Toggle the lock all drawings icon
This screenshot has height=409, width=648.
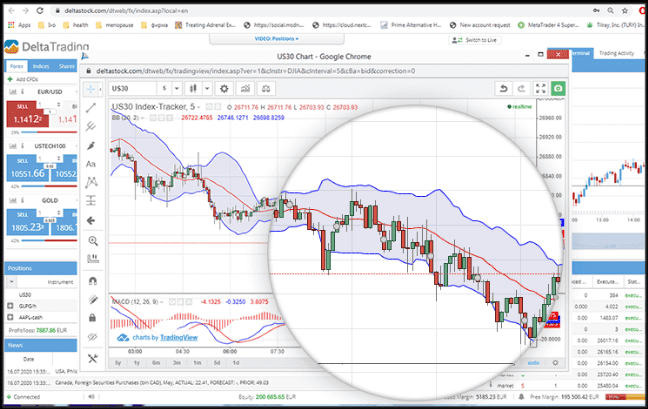point(93,318)
